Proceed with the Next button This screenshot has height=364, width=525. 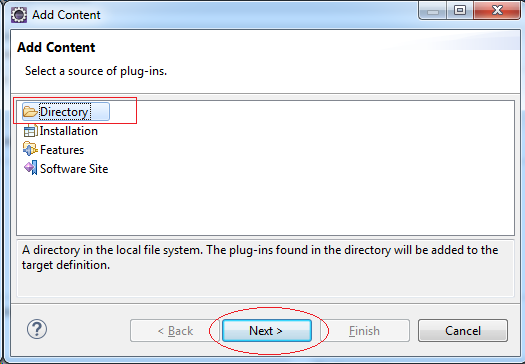pyautogui.click(x=267, y=331)
